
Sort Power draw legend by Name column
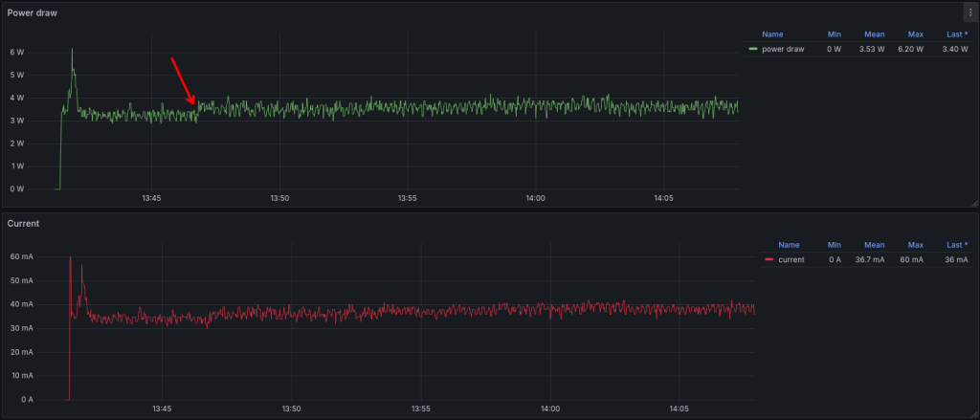pos(772,33)
